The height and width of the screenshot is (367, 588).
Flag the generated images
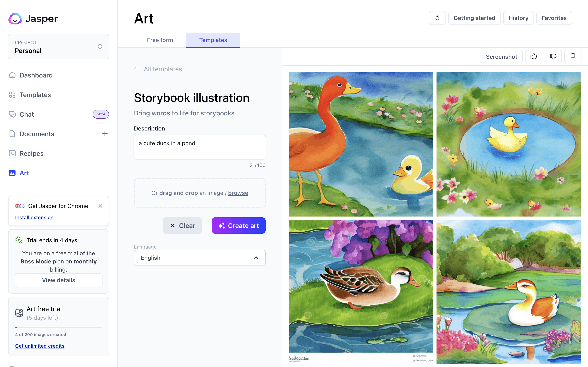573,56
